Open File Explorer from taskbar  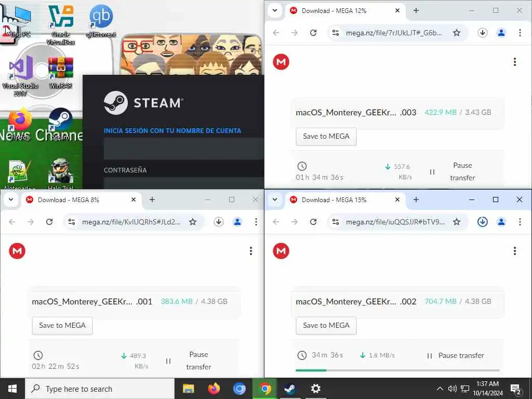click(188, 389)
